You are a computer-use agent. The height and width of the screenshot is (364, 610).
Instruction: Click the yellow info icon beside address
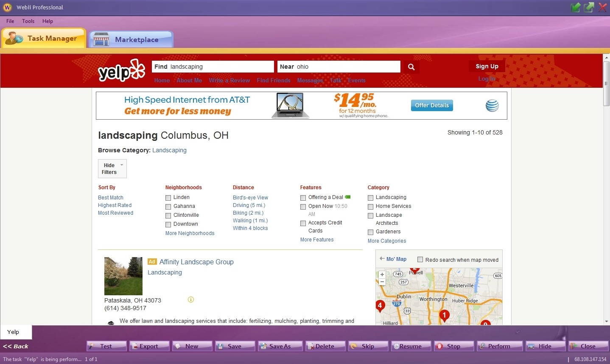[x=191, y=300]
